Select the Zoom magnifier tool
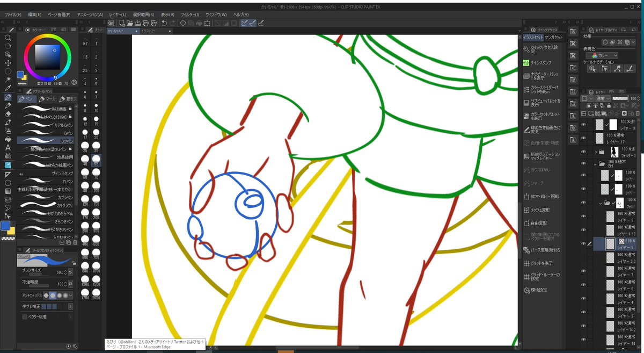Viewport: 644px width, 353px height. tap(8, 38)
